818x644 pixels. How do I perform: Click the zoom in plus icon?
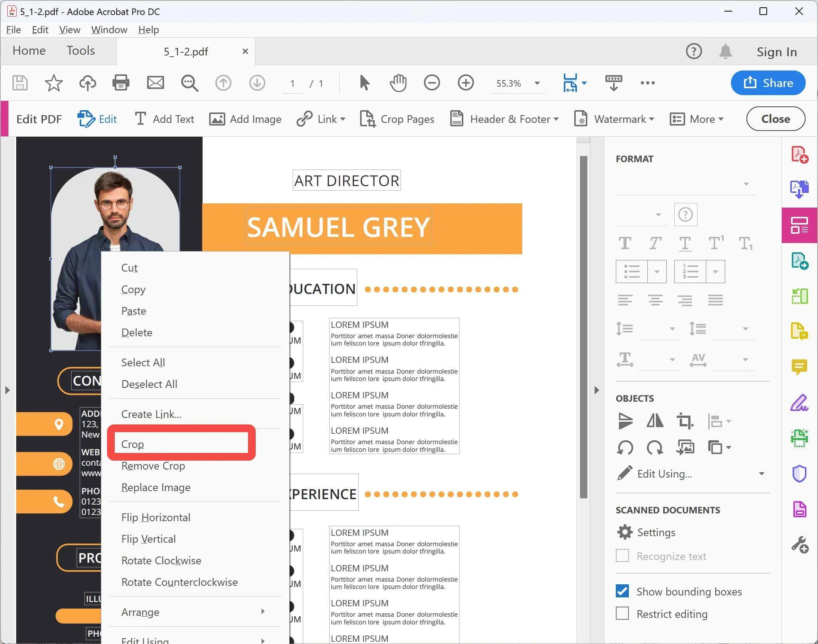click(x=466, y=83)
